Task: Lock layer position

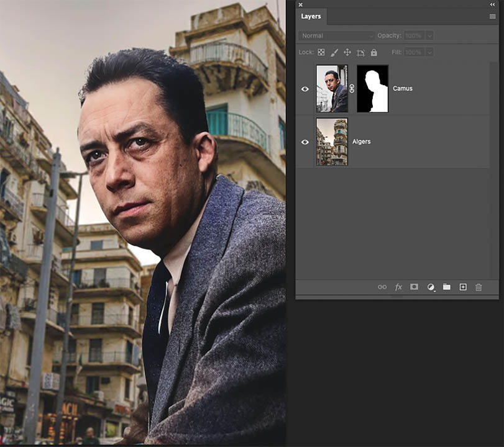Action: click(x=347, y=52)
